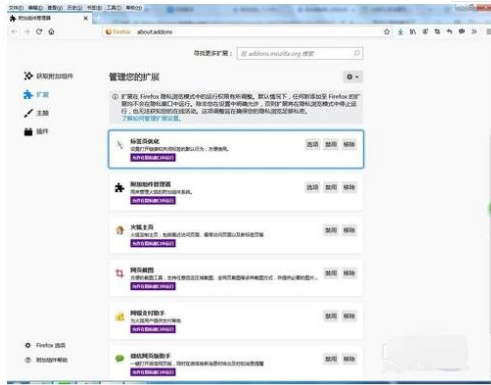Remove 标签页优化 with 移除

pos(349,144)
